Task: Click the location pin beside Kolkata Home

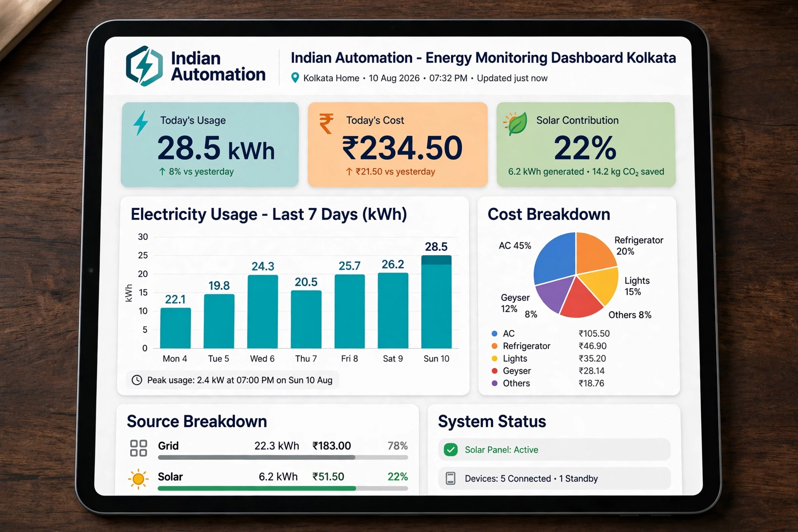Action: pos(295,78)
